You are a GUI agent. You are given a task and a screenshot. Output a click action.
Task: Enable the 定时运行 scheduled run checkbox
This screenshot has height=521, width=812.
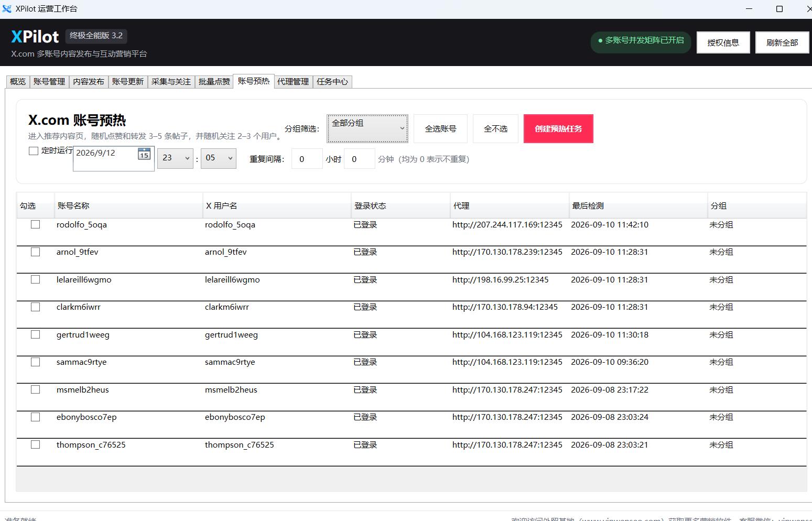[x=34, y=151]
